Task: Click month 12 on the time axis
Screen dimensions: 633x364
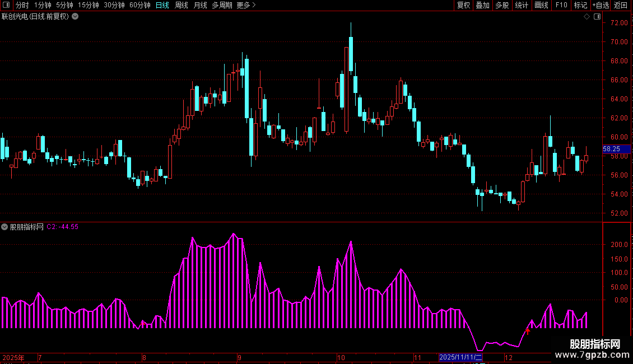Action: tap(508, 357)
